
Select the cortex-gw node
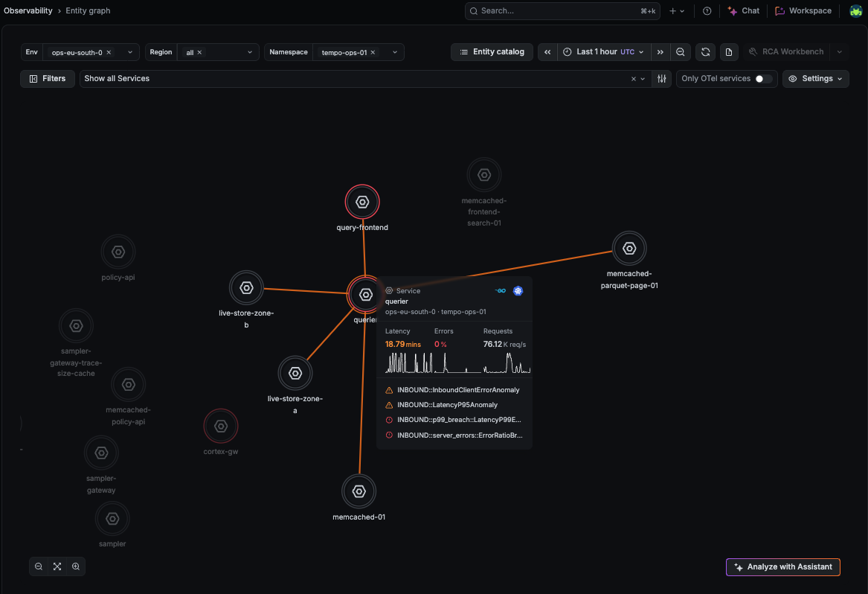221,426
